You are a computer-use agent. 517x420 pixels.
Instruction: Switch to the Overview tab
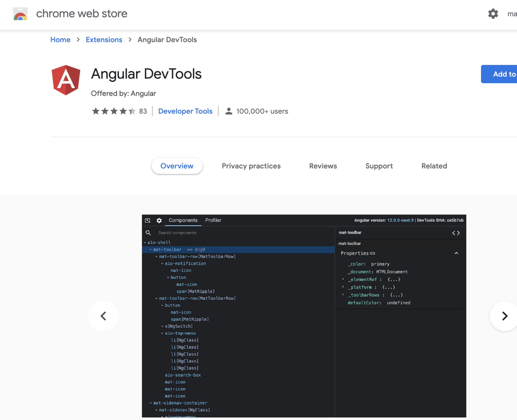(177, 166)
